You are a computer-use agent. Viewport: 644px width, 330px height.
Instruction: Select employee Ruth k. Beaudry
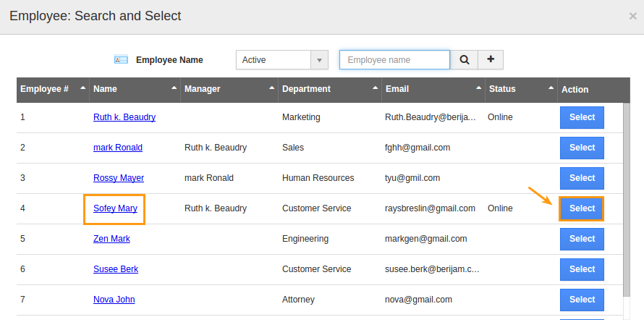tap(582, 117)
